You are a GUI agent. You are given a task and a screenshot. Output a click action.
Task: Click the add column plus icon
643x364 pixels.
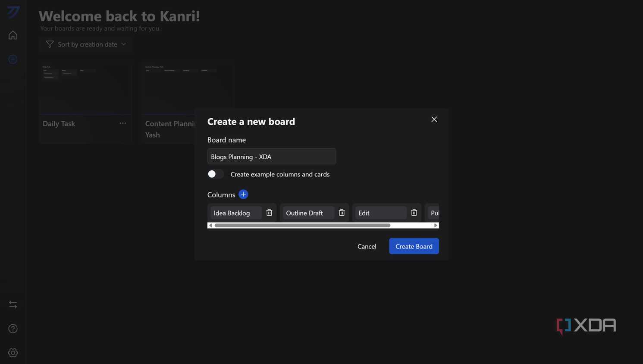(x=243, y=195)
